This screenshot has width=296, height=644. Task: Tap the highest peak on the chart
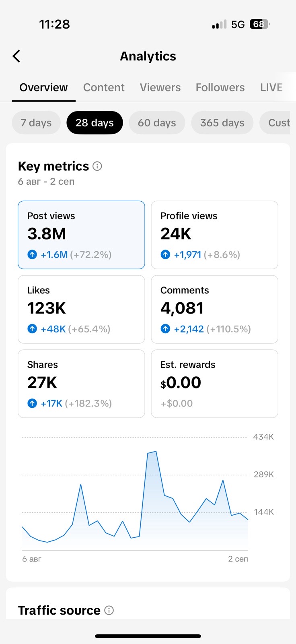156,452
